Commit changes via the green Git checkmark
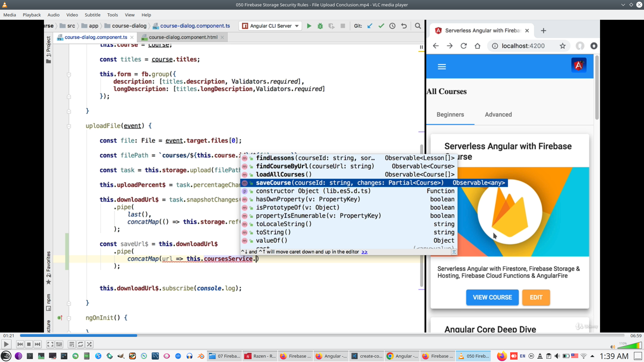644x362 pixels. pyautogui.click(x=381, y=26)
